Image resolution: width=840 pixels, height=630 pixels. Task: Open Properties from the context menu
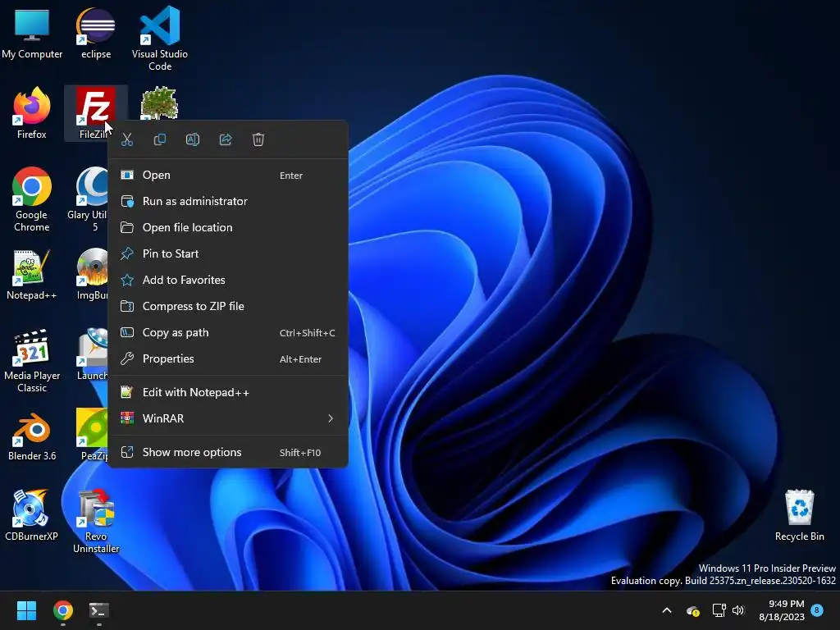coord(228,359)
